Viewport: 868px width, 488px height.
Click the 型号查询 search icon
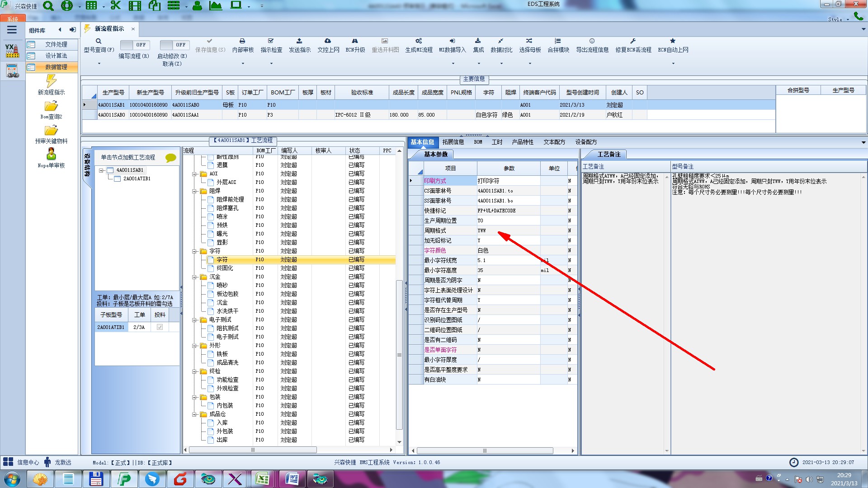(x=98, y=41)
